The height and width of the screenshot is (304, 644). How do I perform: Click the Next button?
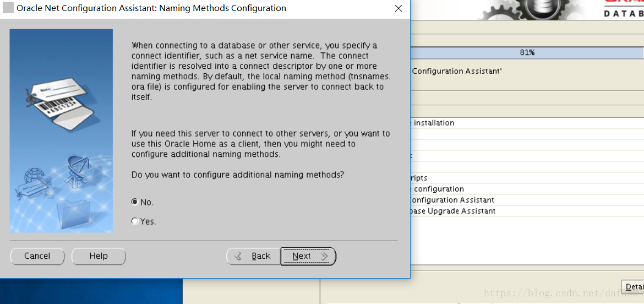[308, 256]
